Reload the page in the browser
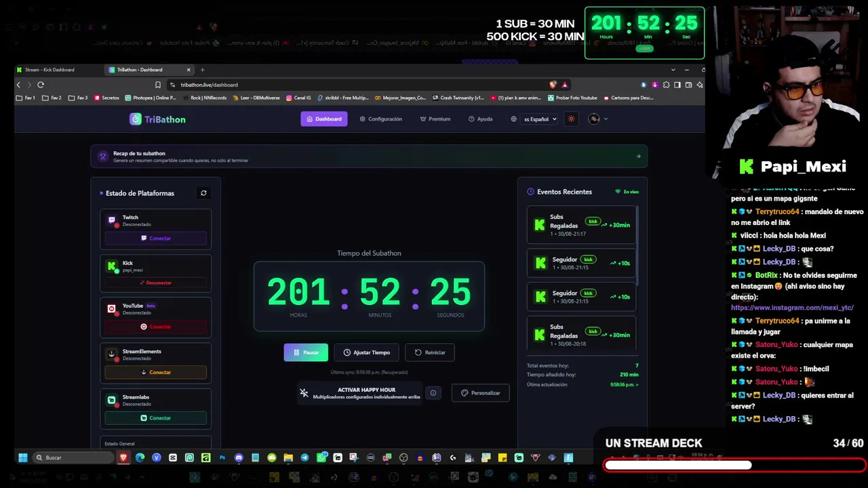 coord(41,85)
